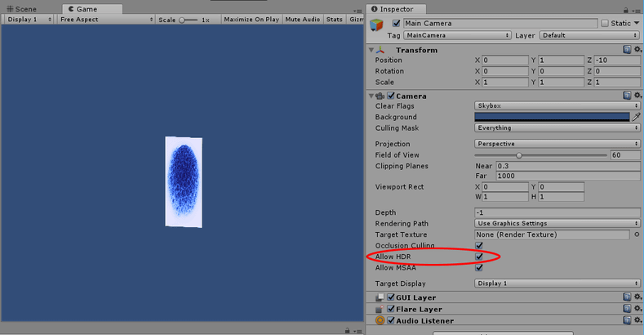Open Audio Listener gear settings menu
644x335 pixels.
[x=637, y=320]
